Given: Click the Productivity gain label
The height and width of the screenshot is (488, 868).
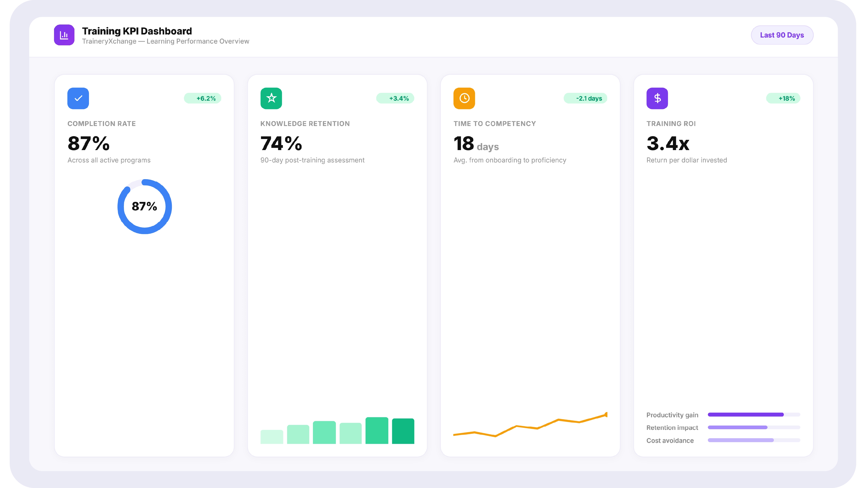Looking at the screenshot, I should (x=672, y=415).
